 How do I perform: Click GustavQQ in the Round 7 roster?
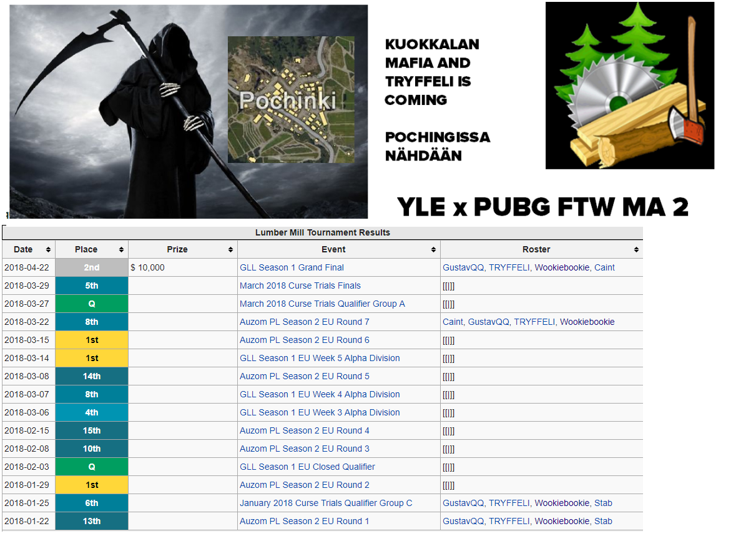(488, 322)
